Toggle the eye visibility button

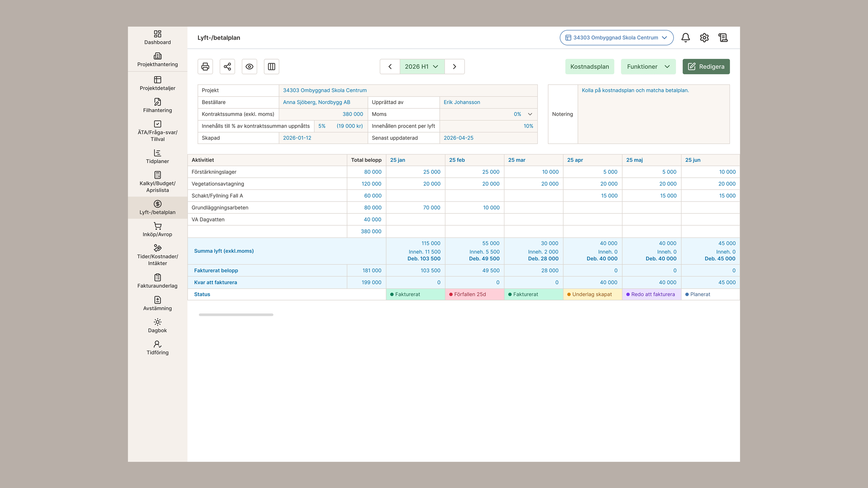click(x=249, y=67)
